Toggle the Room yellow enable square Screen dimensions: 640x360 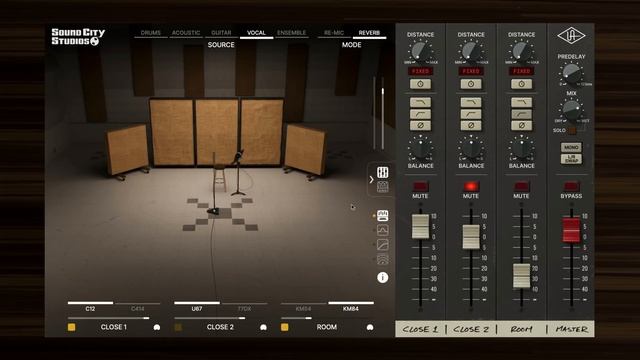(284, 327)
